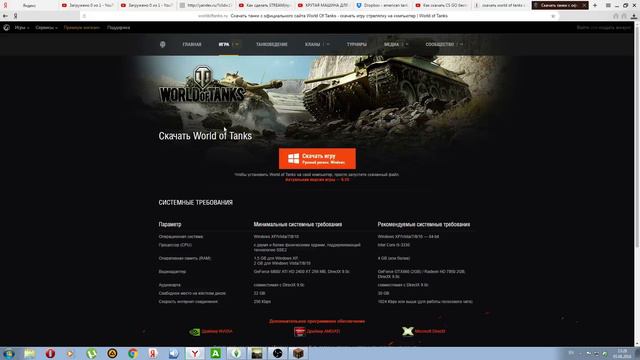Open the AMD/ATI driver link
The height and width of the screenshot is (360, 640).
pos(323,331)
